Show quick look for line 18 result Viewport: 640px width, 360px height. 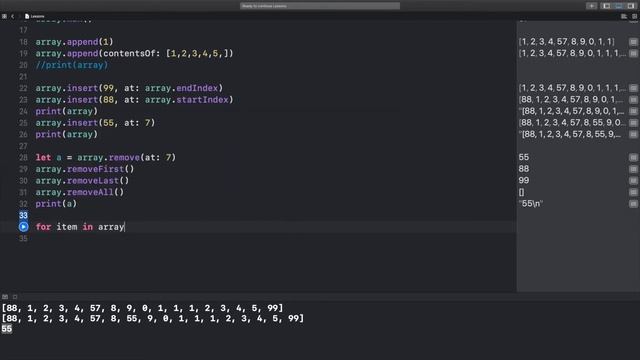pyautogui.click(x=633, y=42)
